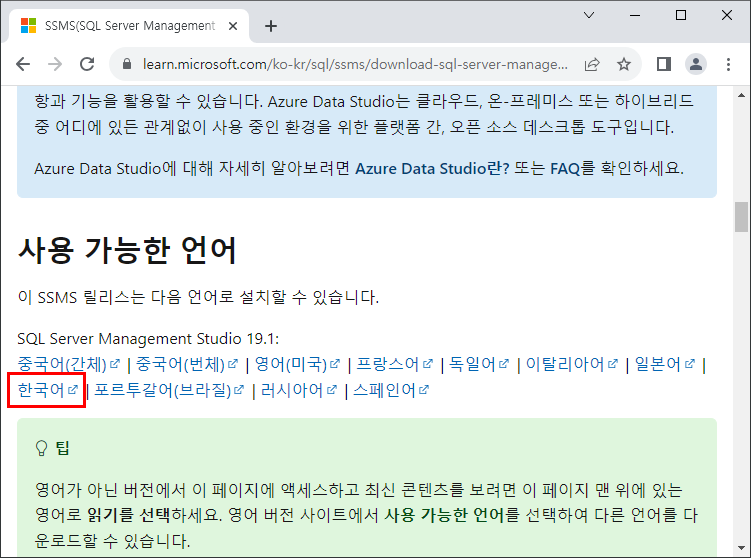Click the address bar URL
The width and height of the screenshot is (751, 558).
coord(355,64)
